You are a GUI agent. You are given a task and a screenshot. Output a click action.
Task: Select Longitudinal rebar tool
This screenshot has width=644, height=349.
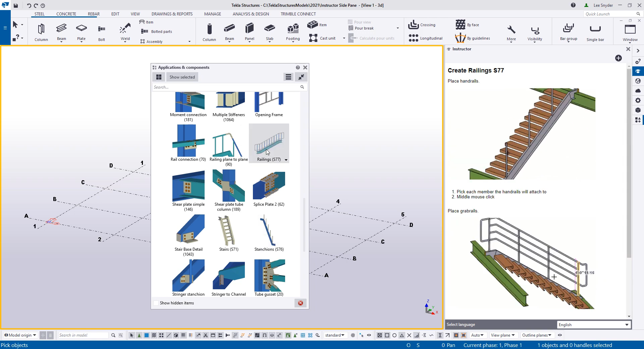point(426,38)
